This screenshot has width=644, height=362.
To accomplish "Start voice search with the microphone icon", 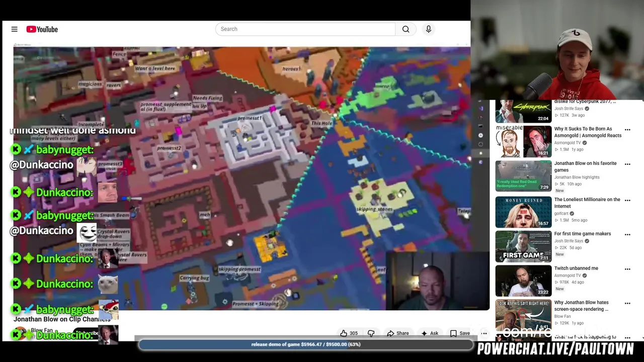I will pyautogui.click(x=429, y=29).
